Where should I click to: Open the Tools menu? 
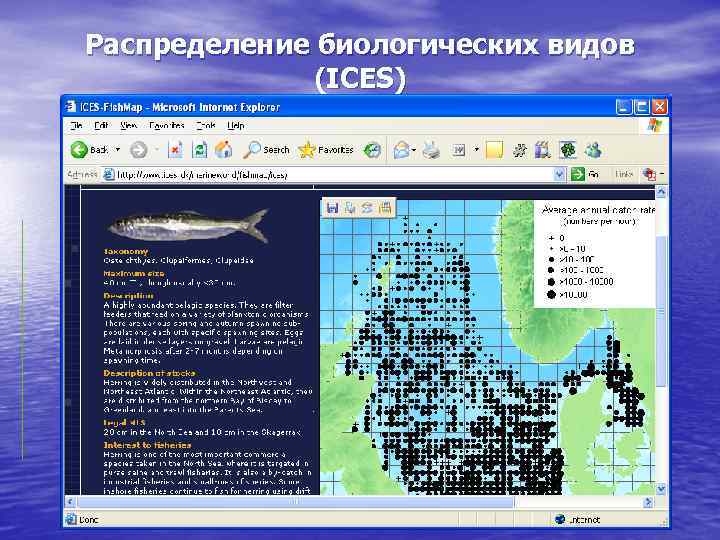coord(206,125)
